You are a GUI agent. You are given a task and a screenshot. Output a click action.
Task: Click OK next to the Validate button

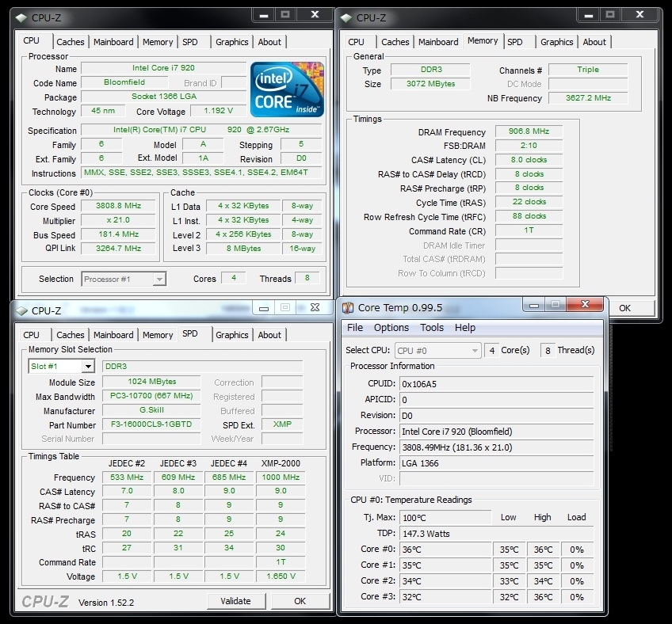(x=300, y=601)
